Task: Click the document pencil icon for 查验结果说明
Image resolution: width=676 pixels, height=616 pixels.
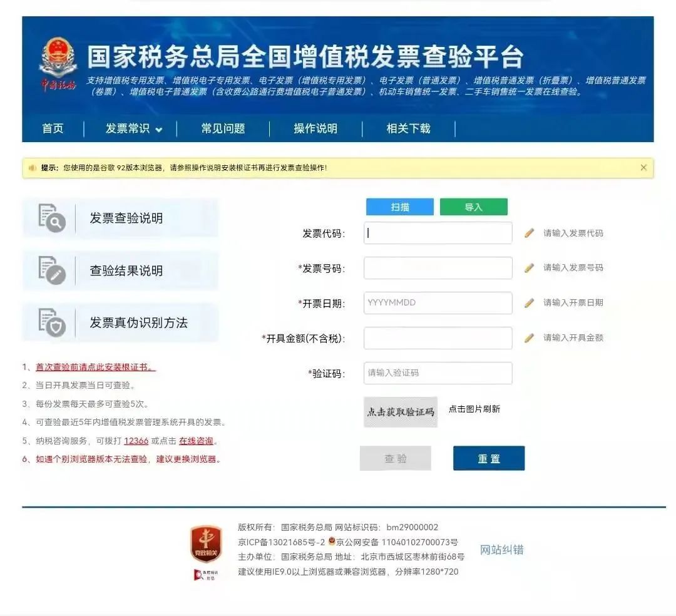Action: click(x=52, y=270)
